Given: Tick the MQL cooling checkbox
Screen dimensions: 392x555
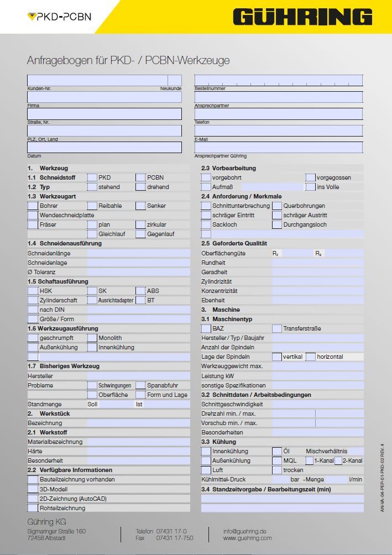Looking at the screenshot, I should (276, 460).
